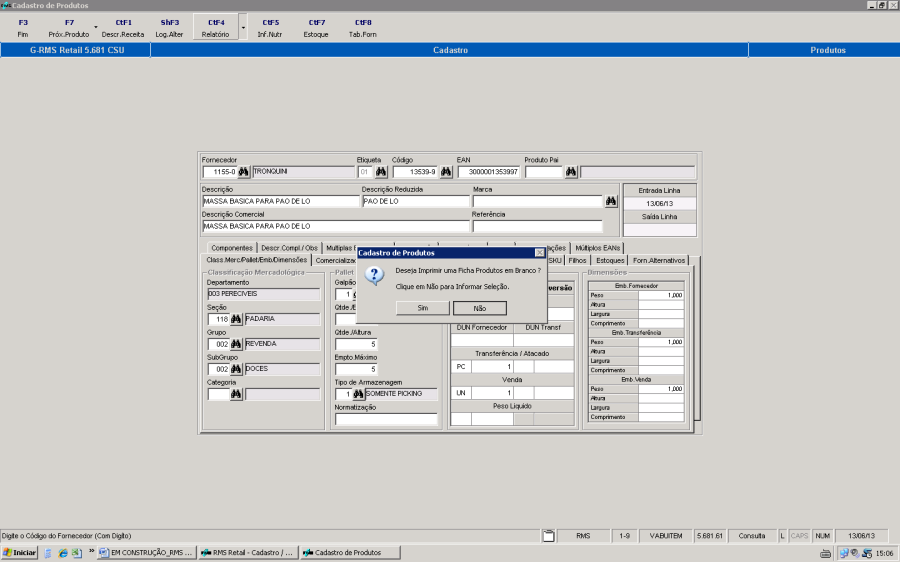The width and height of the screenshot is (900, 562).
Task: Open Categoria binoculars lookup icon
Action: point(237,394)
